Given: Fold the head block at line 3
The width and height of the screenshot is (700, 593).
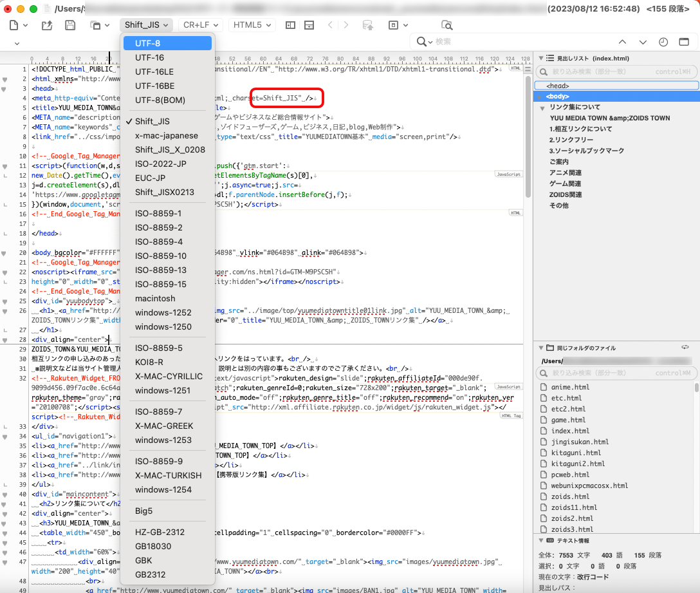Looking at the screenshot, I should click(4, 89).
